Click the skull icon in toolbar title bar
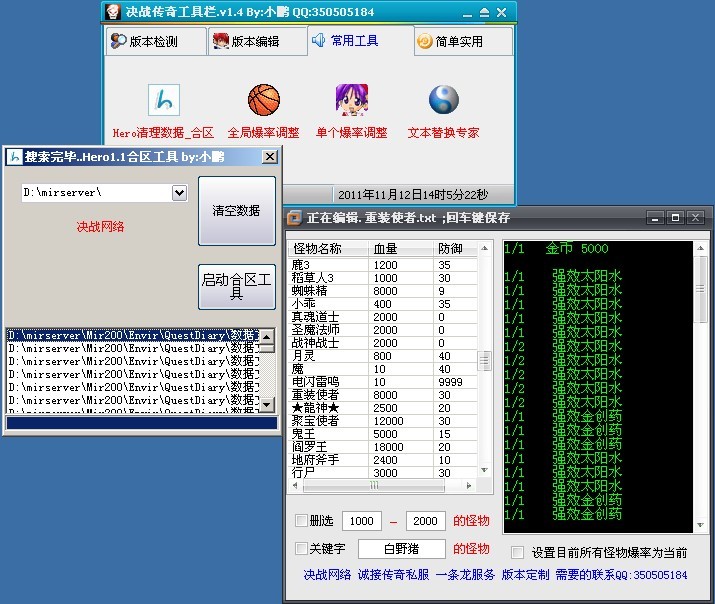The image size is (715, 604). pos(114,13)
